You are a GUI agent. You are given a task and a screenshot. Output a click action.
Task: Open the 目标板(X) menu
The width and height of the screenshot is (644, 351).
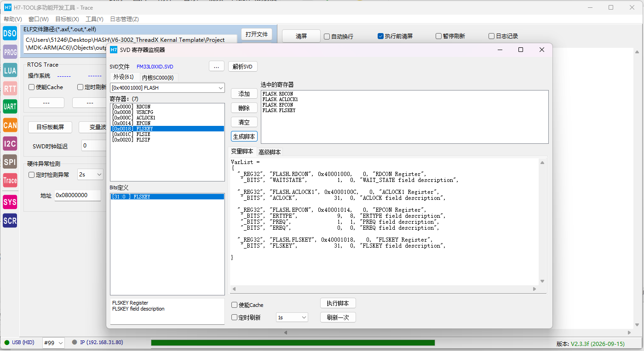pyautogui.click(x=67, y=19)
